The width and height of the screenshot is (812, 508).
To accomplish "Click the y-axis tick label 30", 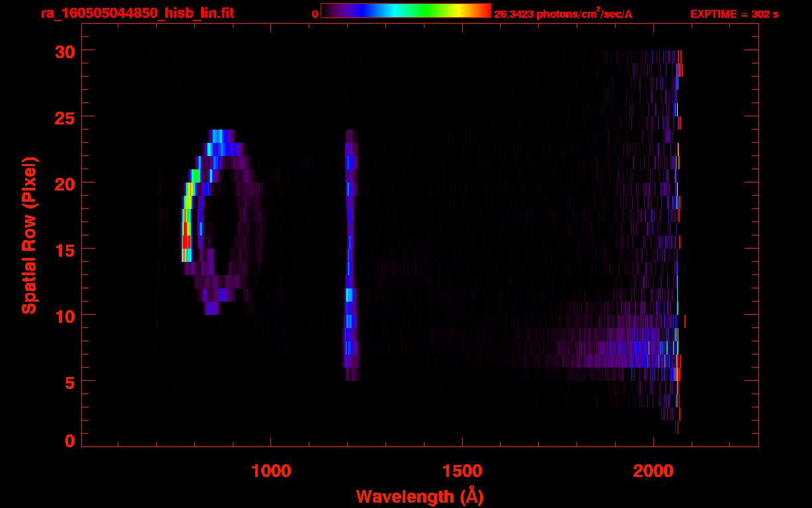I will [64, 51].
